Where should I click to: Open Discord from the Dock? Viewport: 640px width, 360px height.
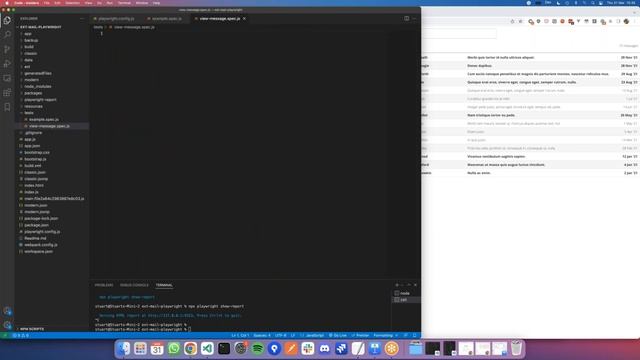pos(324,349)
